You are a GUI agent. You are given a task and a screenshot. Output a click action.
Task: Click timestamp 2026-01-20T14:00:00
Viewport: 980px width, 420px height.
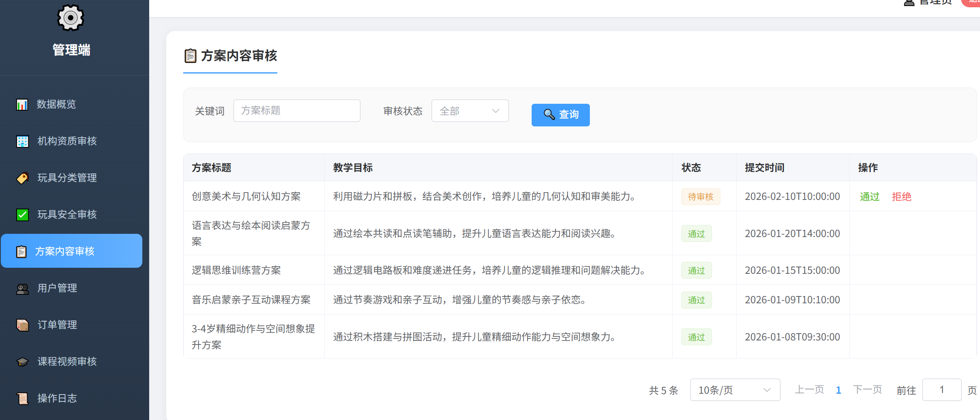click(792, 233)
